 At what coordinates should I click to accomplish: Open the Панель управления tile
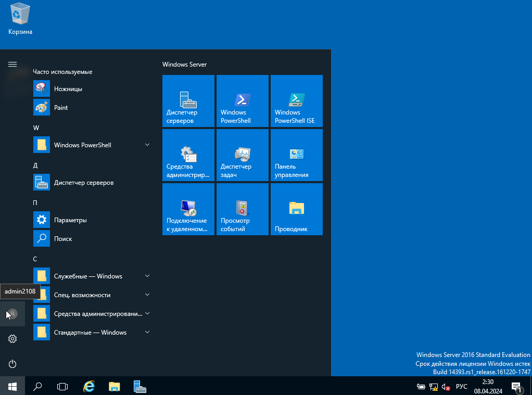point(297,155)
